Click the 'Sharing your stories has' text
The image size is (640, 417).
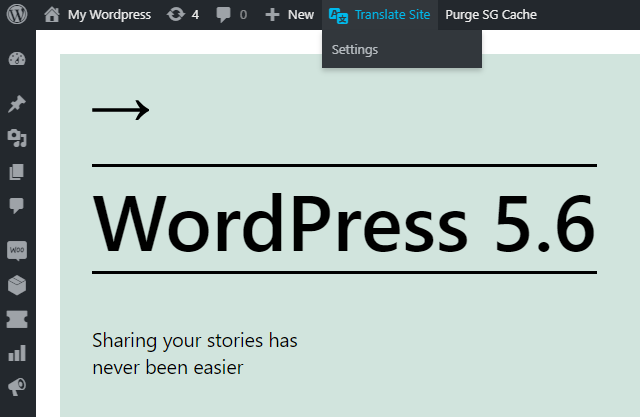(195, 341)
